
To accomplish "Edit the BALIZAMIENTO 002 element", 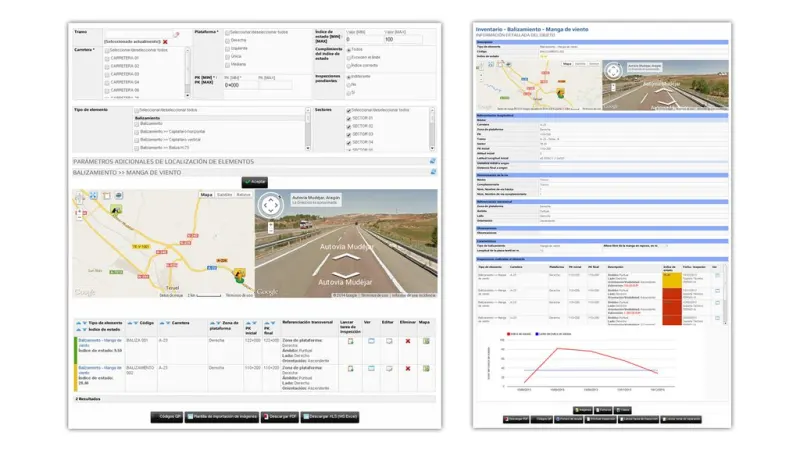I will (389, 368).
